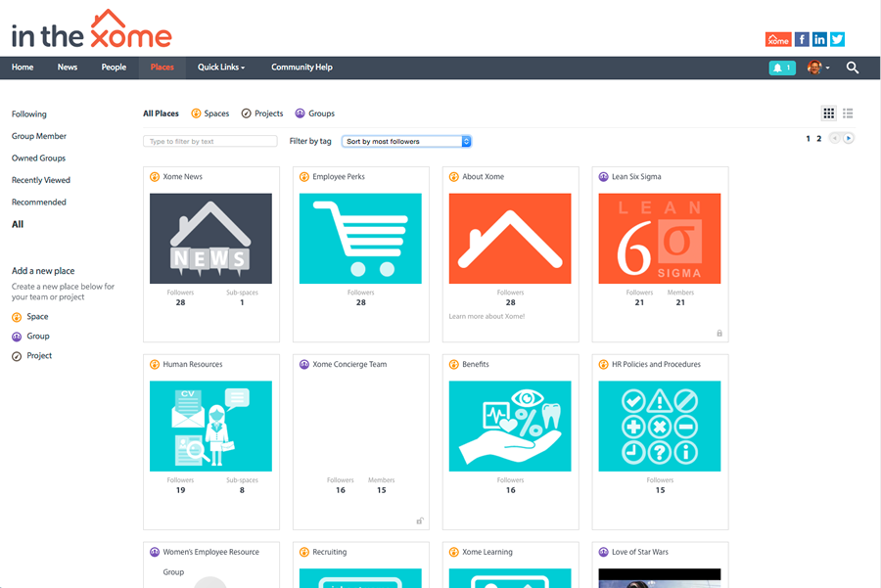Open Human Resources thumbnail

210,427
